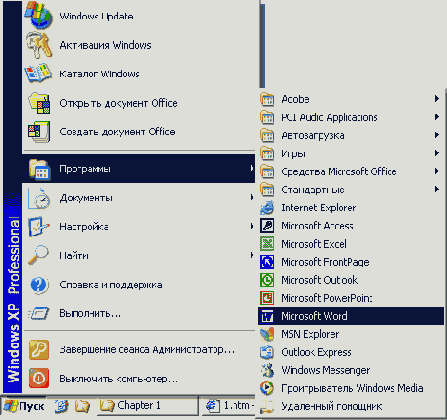Click the Документы folder icon
The height and width of the screenshot is (420, 447).
pos(39,198)
